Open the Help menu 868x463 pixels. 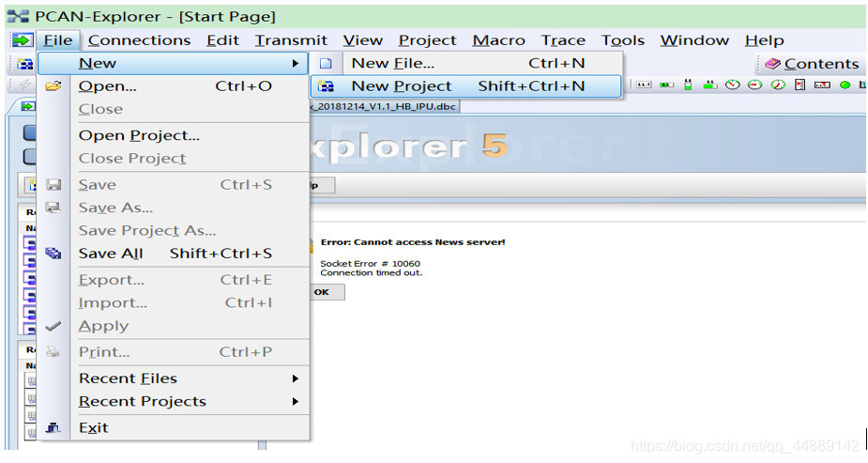point(764,39)
